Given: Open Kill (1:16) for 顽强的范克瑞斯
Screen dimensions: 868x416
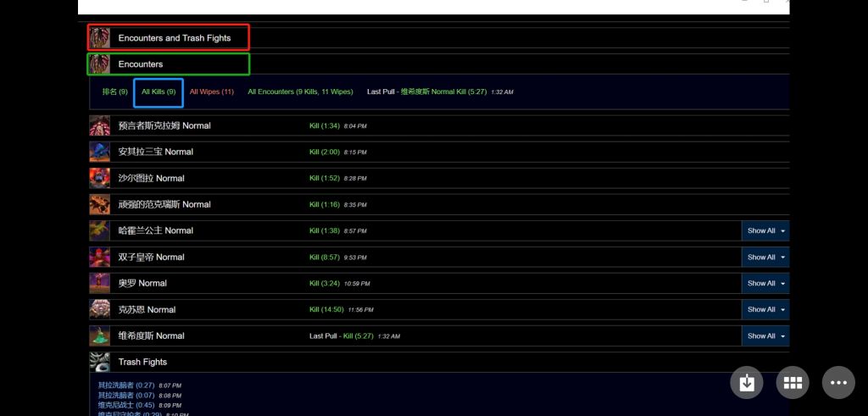Looking at the screenshot, I should tap(325, 205).
